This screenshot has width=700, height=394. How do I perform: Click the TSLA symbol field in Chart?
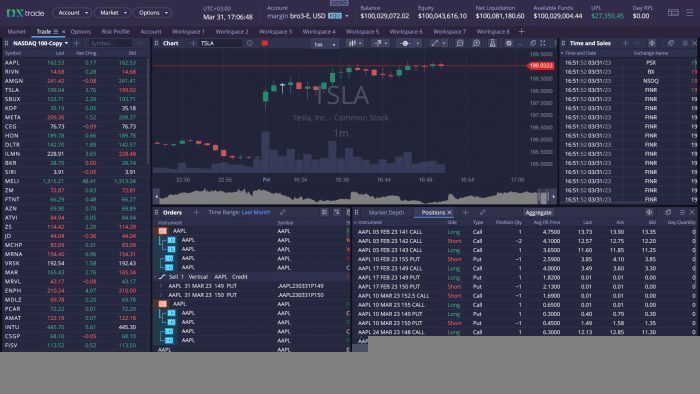[x=221, y=43]
